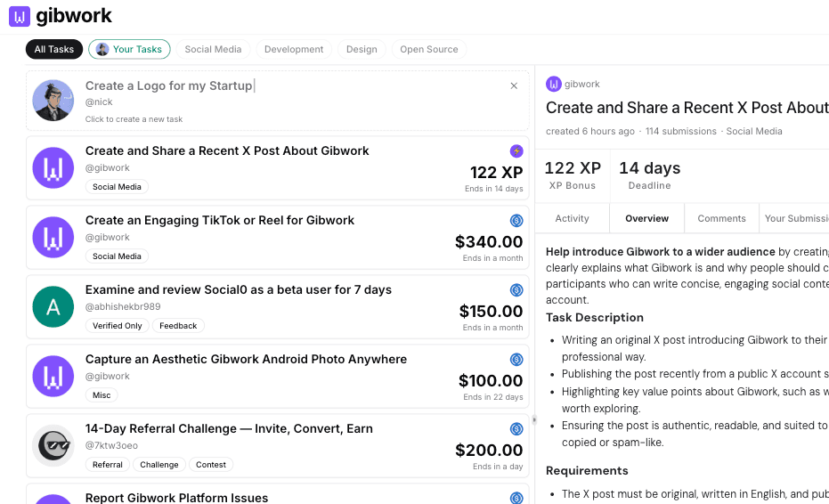Click the USDC icon on $340.00 task
The width and height of the screenshot is (829, 504).
point(516,221)
